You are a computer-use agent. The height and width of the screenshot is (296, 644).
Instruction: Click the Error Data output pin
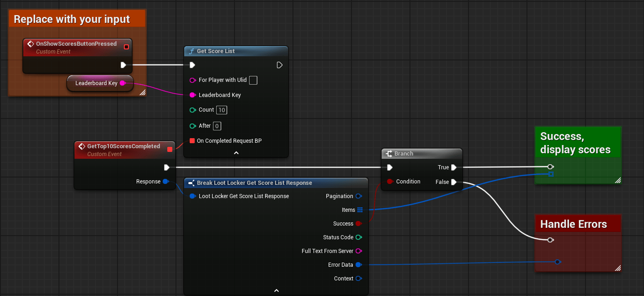[x=358, y=265]
